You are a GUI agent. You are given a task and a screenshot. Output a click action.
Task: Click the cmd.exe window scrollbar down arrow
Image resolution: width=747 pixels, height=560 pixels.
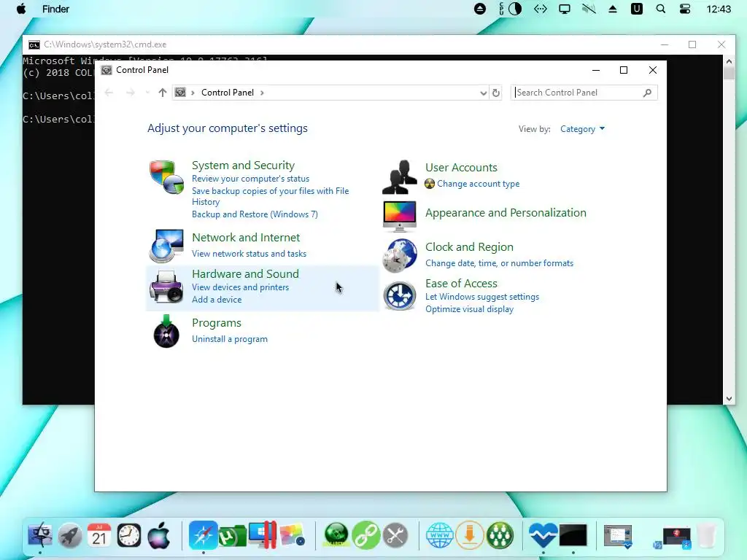[729, 399]
